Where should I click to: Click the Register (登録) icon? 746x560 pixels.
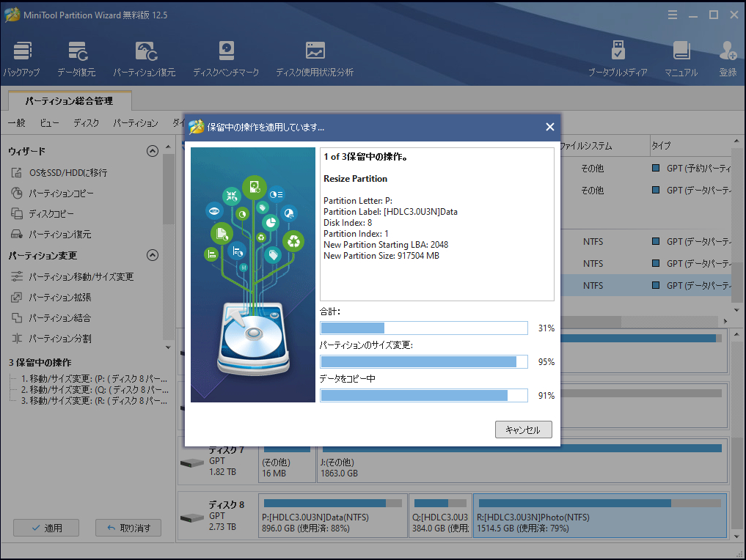(x=728, y=59)
